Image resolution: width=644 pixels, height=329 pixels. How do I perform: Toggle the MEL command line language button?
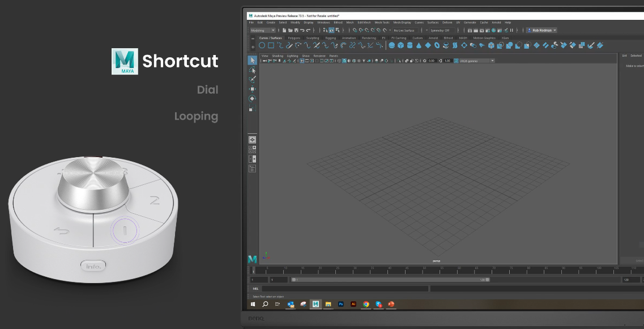click(255, 289)
